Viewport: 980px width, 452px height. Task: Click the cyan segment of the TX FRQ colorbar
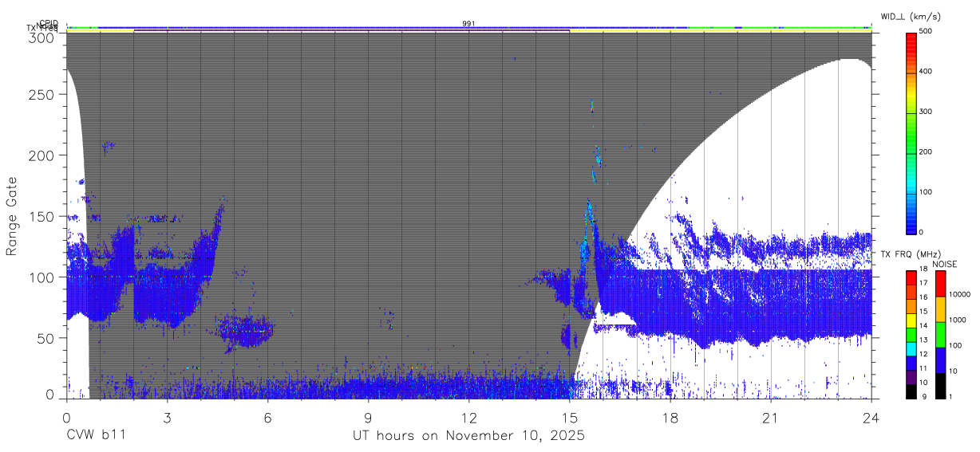coord(911,349)
